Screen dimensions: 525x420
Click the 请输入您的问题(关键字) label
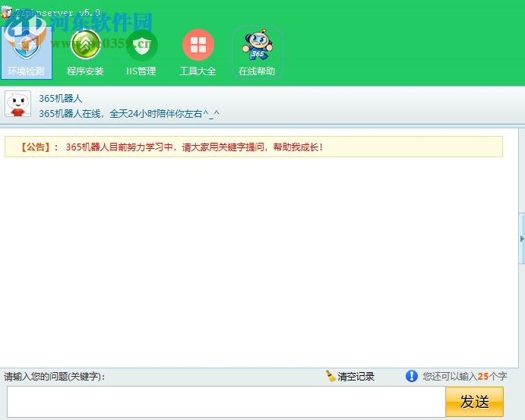(x=54, y=377)
